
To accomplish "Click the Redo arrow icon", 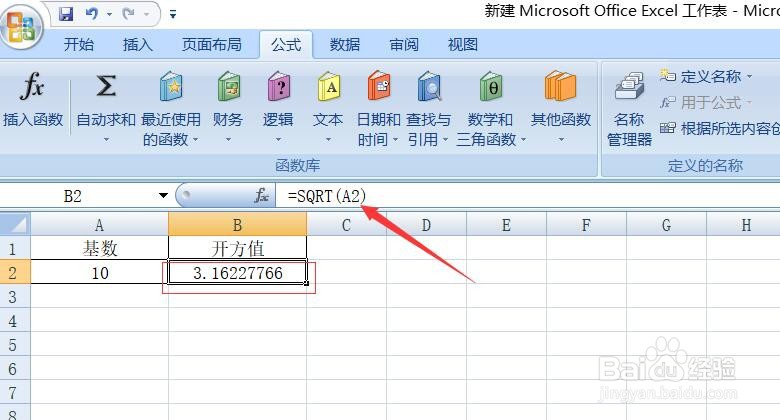I will click(x=129, y=13).
